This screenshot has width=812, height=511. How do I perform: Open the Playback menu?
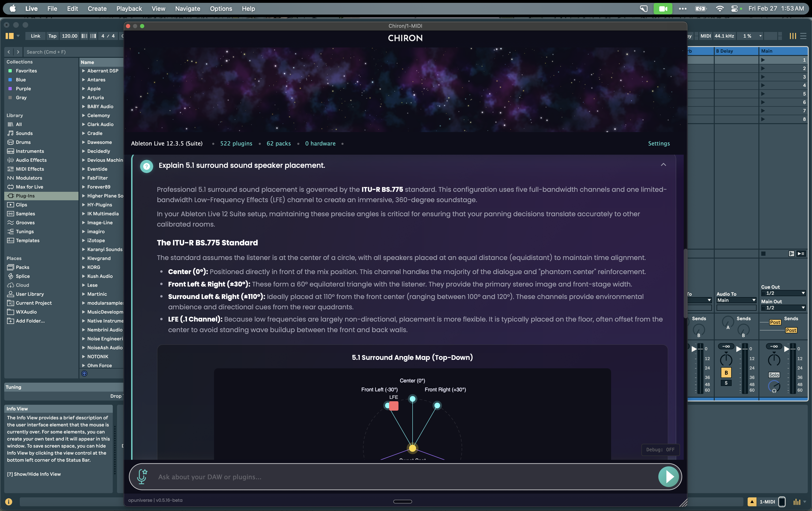(129, 8)
